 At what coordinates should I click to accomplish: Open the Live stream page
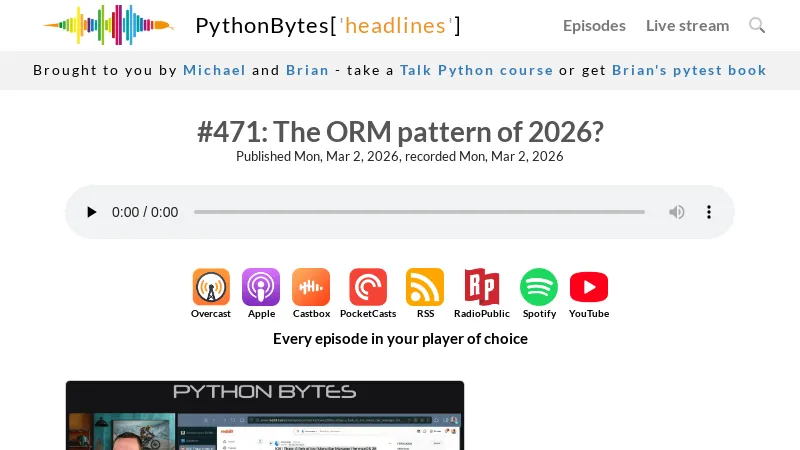point(687,26)
